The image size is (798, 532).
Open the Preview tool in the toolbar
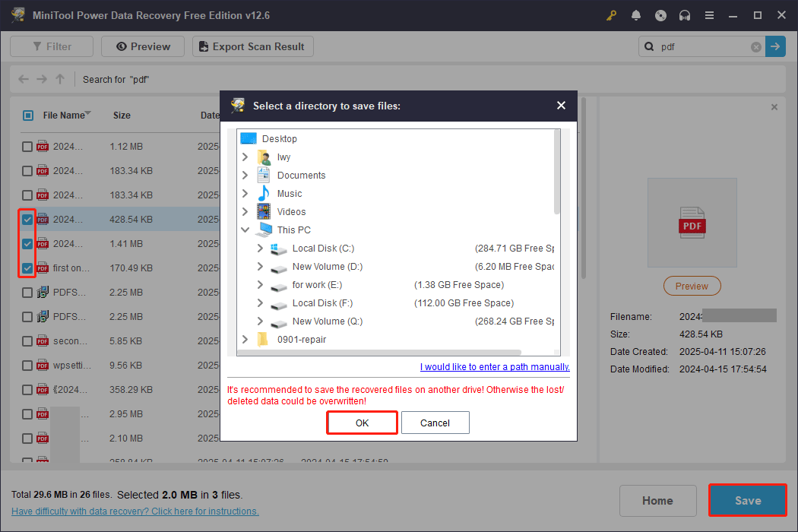coord(142,46)
